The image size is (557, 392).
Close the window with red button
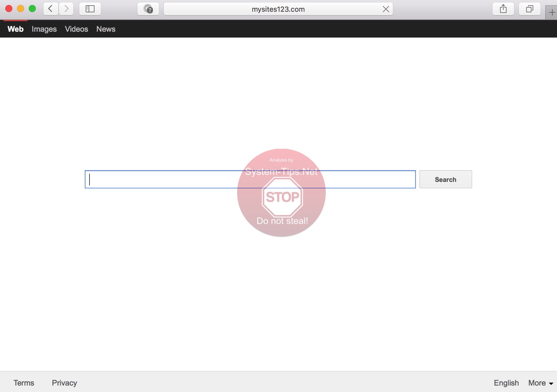9,9
